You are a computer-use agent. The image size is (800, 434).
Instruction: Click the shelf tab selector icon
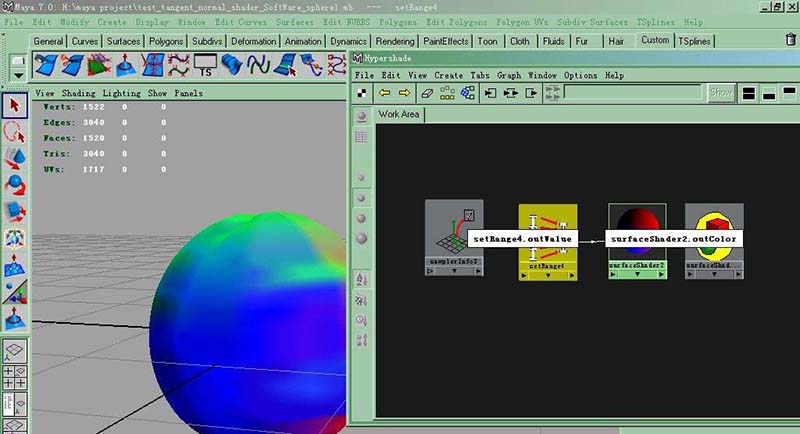(18, 61)
